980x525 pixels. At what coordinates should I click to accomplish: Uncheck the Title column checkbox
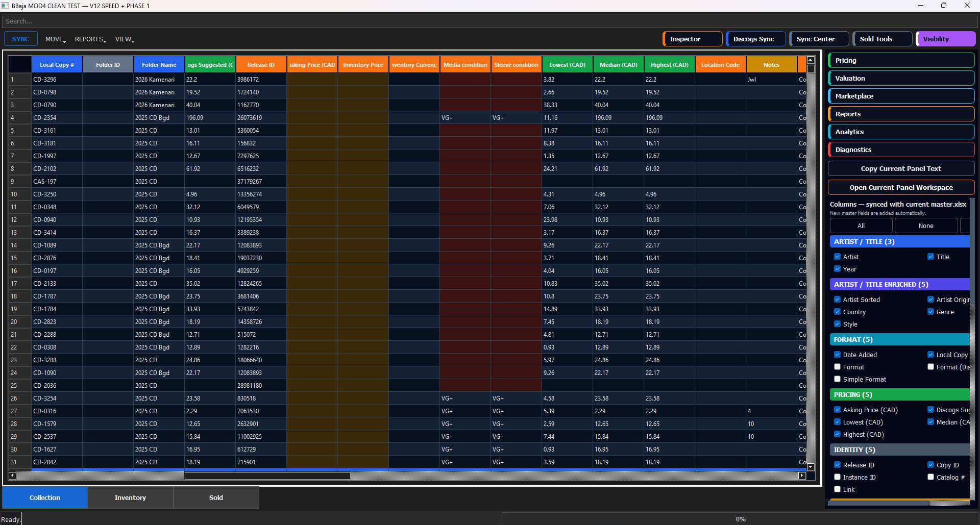tap(930, 257)
